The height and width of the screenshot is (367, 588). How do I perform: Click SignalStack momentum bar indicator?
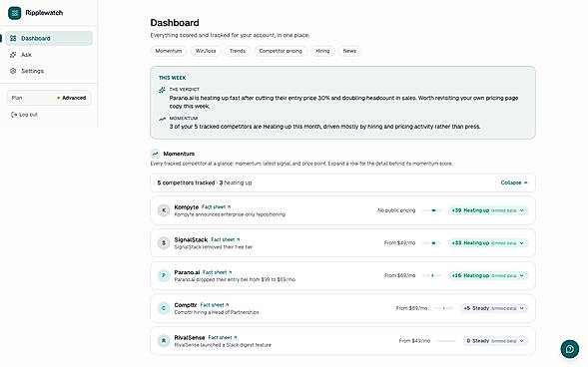[x=431, y=243]
